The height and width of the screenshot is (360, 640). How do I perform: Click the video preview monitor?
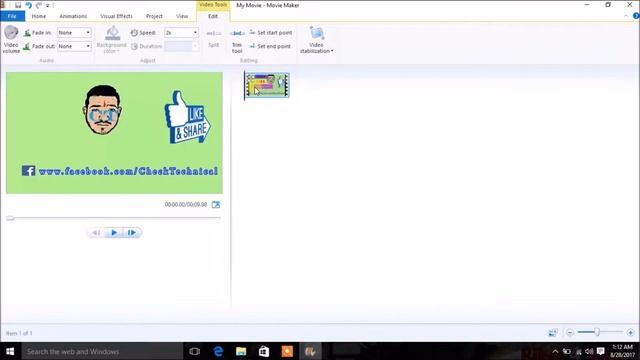[114, 133]
